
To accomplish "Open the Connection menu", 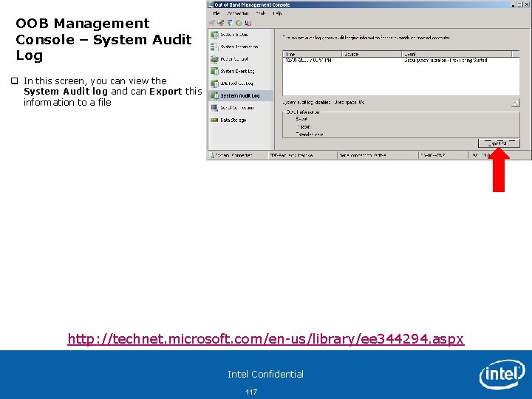I will coord(238,13).
